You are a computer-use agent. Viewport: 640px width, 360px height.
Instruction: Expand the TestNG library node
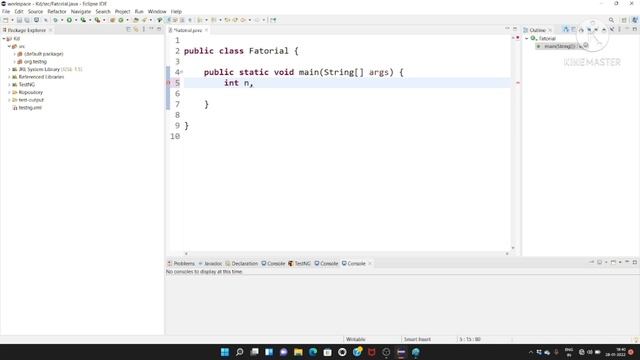point(9,84)
